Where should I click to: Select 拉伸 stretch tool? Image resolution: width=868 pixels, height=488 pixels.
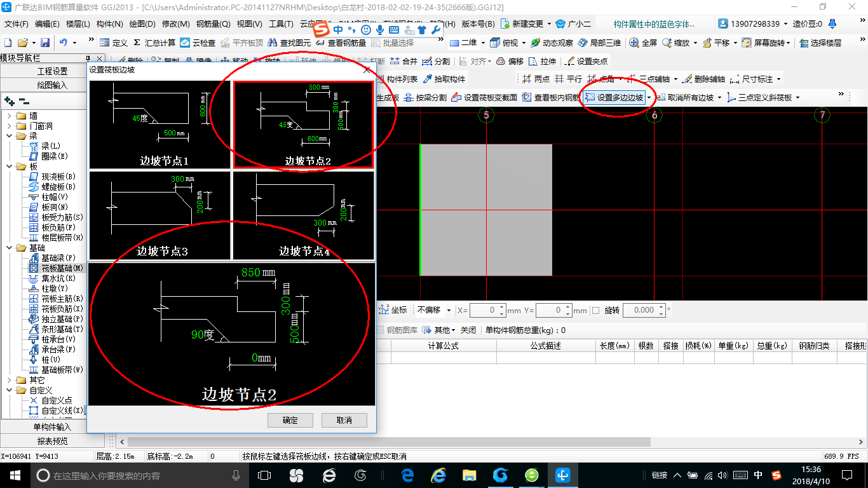(x=542, y=61)
